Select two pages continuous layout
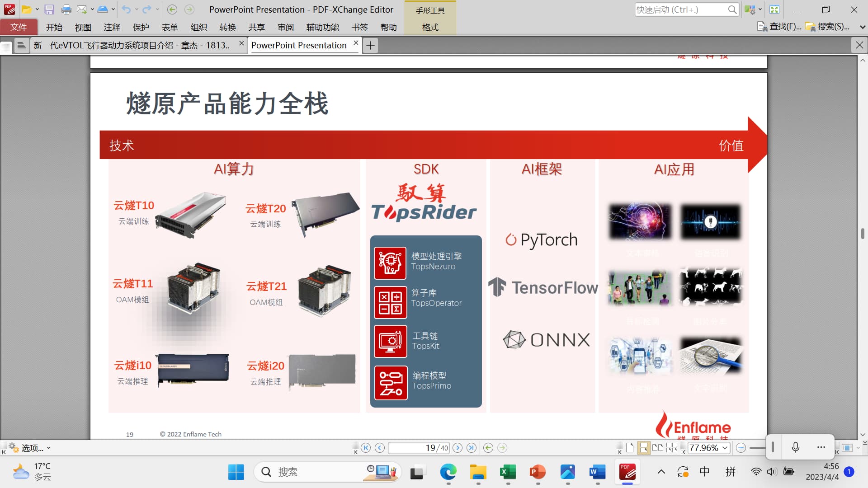This screenshot has width=868, height=488. pos(672,448)
